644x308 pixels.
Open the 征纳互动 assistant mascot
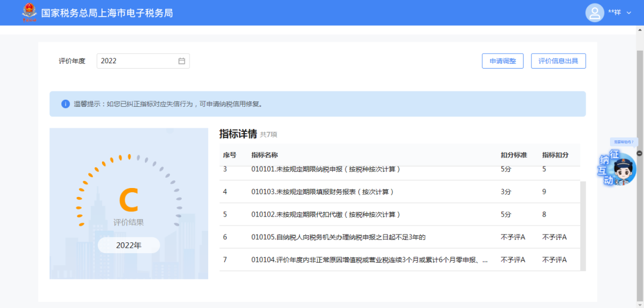[618, 168]
